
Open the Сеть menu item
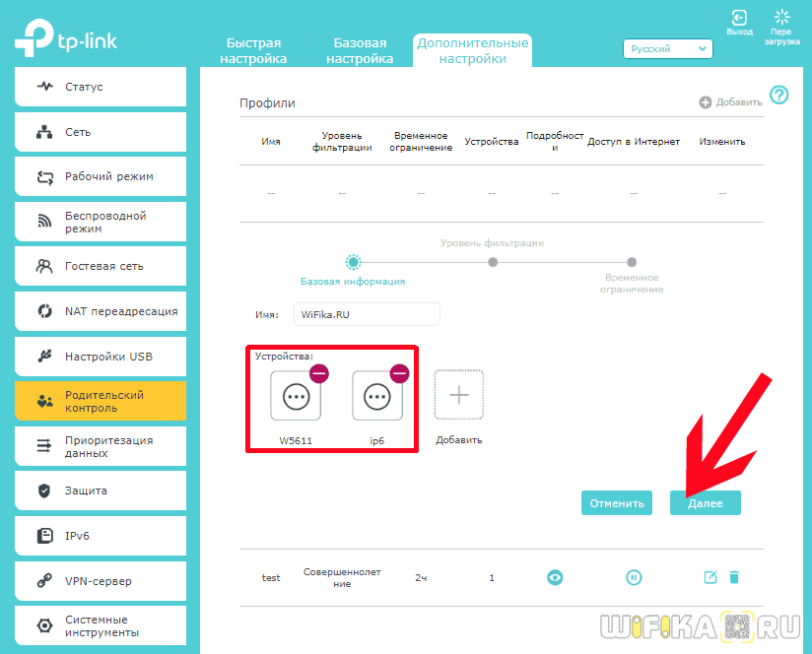coord(101,132)
